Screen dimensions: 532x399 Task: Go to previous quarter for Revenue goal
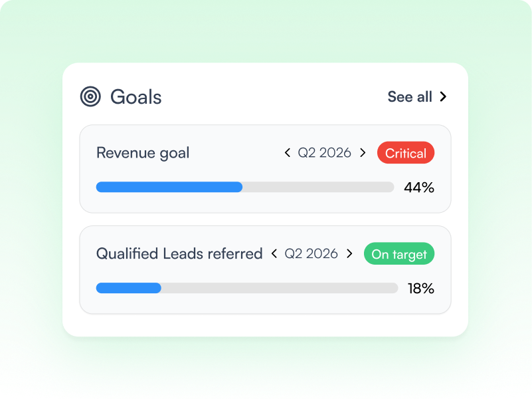click(x=288, y=153)
